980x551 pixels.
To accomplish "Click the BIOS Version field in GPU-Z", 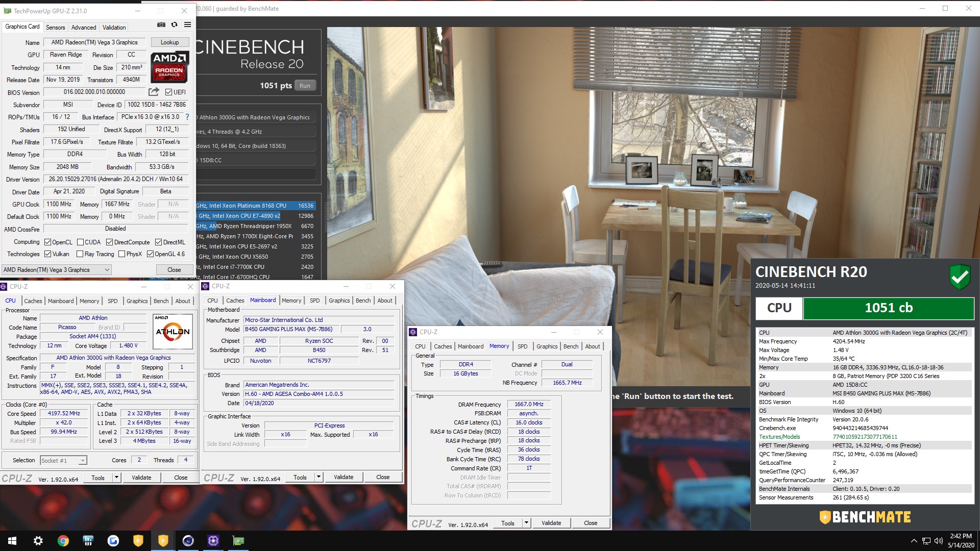I will point(94,92).
